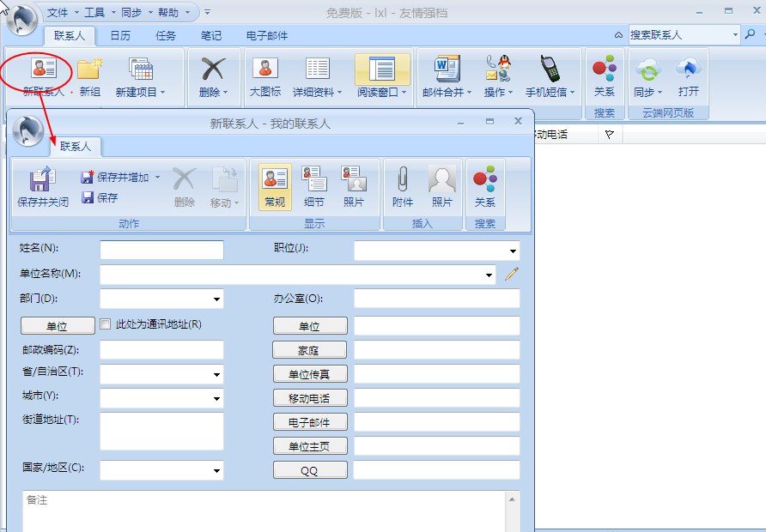This screenshot has width=766, height=532.
Task: Click the 新组 folder icon
Action: [89, 69]
